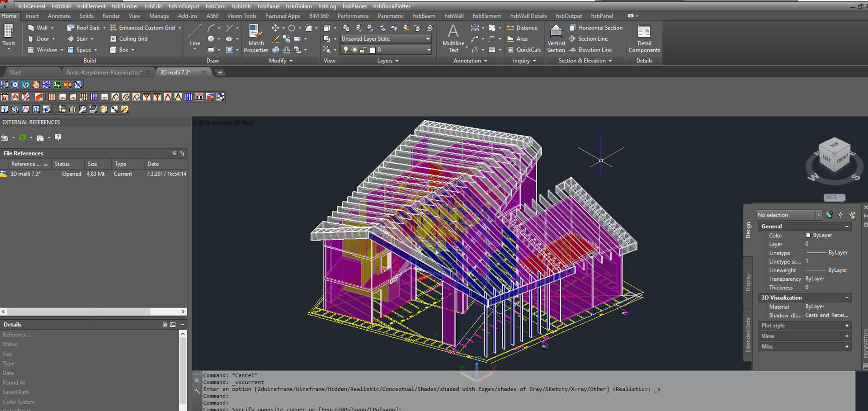Open Enhanced Custom Grid dropdown arrow

coord(179,28)
